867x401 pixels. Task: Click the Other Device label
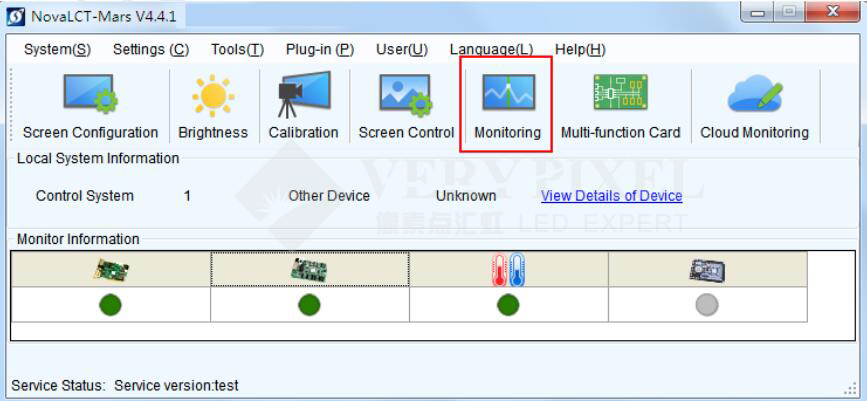pyautogui.click(x=329, y=196)
